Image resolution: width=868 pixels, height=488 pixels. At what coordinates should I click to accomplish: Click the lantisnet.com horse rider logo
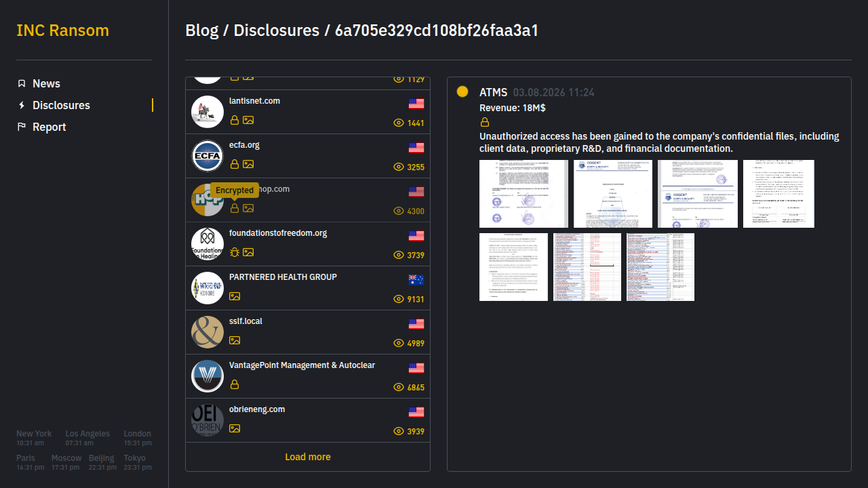pos(208,112)
